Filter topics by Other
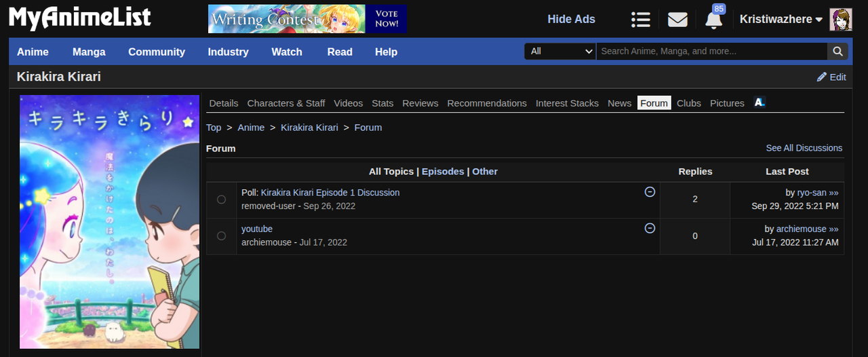The image size is (868, 357). 485,172
